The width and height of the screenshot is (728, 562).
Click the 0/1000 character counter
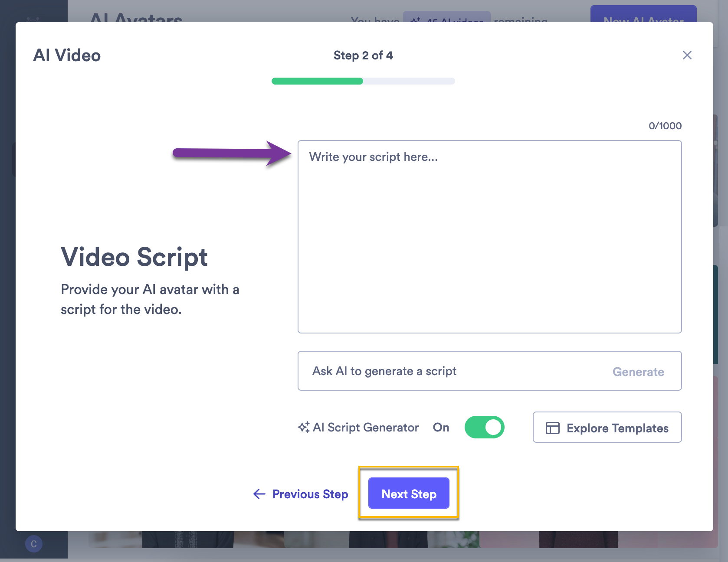point(665,126)
